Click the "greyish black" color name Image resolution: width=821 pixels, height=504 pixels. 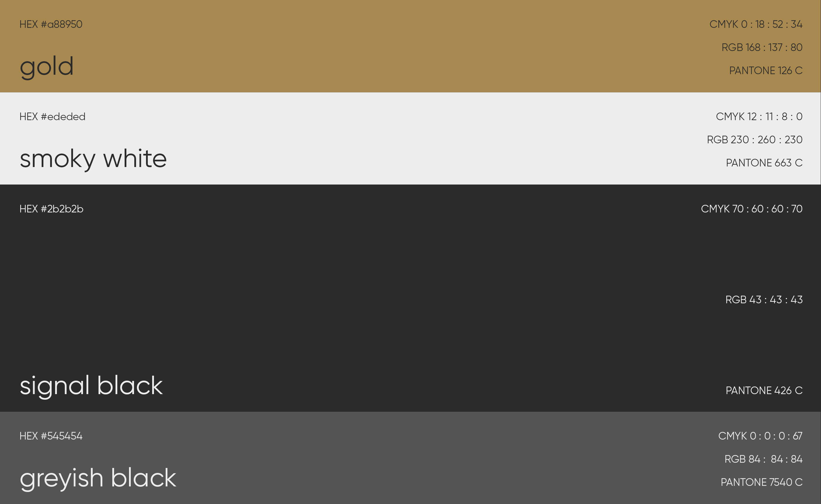tap(98, 478)
